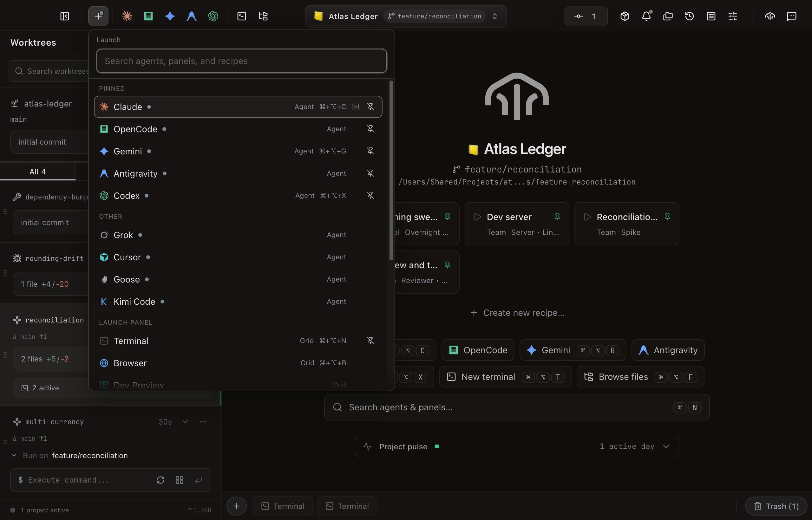Launch Codex from the top toolbar icon
This screenshot has height=520, width=812.
[213, 16]
